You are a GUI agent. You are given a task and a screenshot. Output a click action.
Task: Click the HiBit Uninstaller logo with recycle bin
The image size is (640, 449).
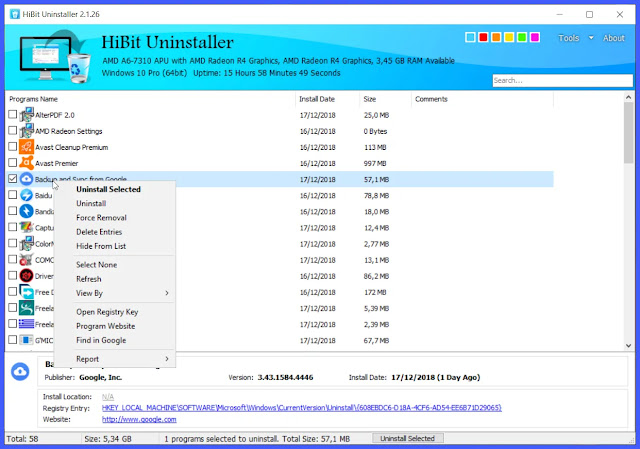point(55,56)
